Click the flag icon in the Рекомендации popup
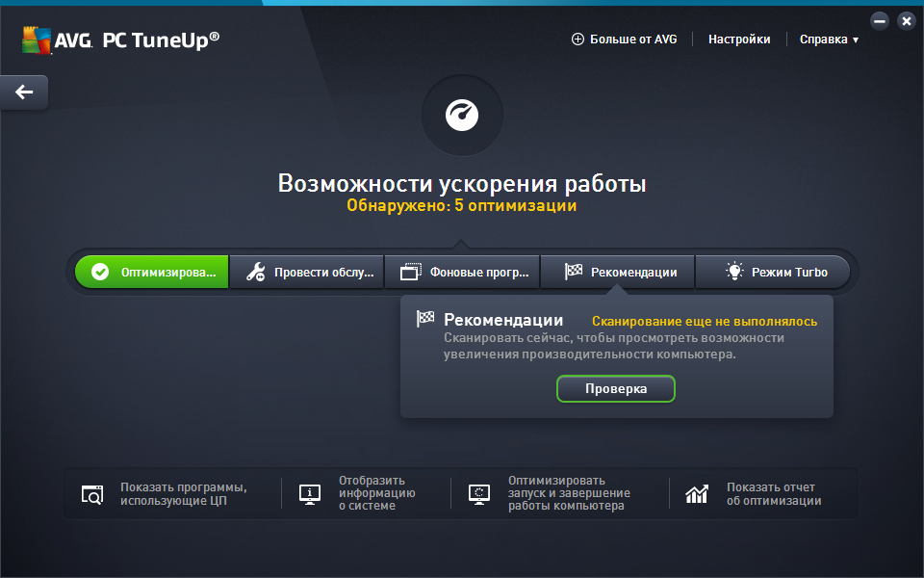 point(425,319)
